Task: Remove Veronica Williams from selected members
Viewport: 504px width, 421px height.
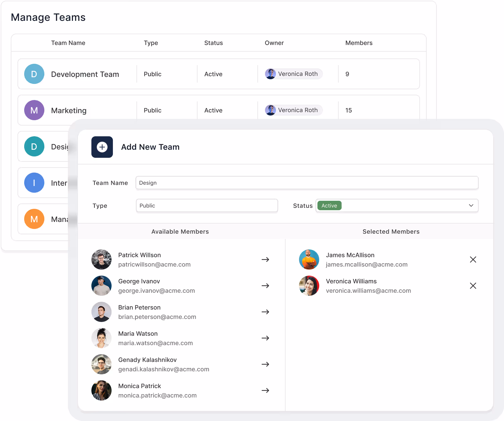Action: [473, 286]
